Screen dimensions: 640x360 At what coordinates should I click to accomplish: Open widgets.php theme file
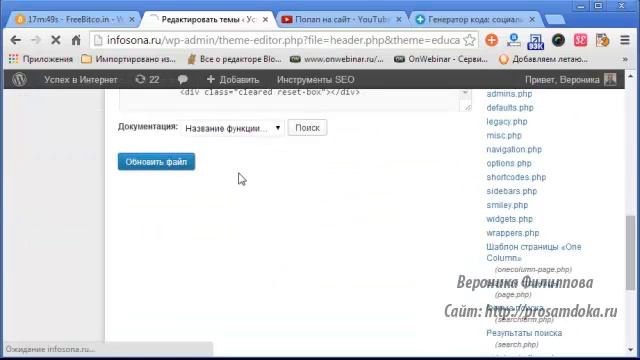pyautogui.click(x=509, y=219)
